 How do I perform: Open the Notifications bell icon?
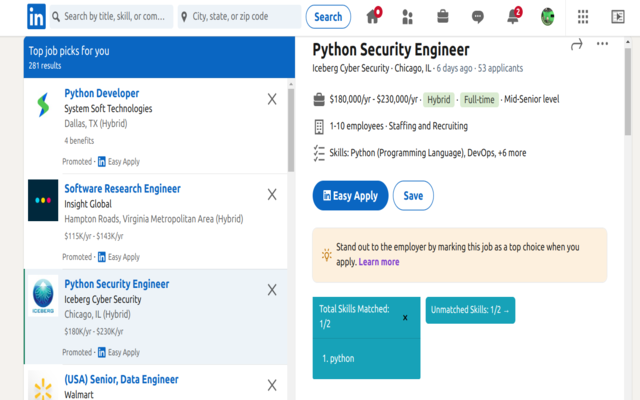click(512, 16)
